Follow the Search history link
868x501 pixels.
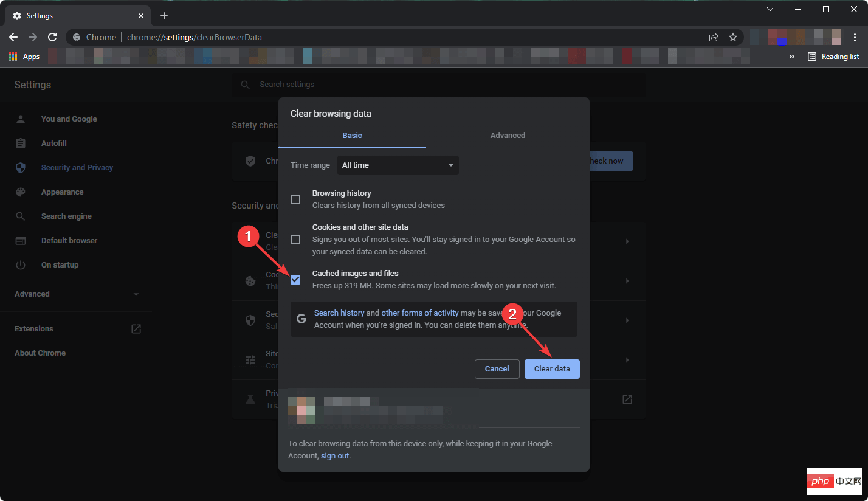coord(339,313)
